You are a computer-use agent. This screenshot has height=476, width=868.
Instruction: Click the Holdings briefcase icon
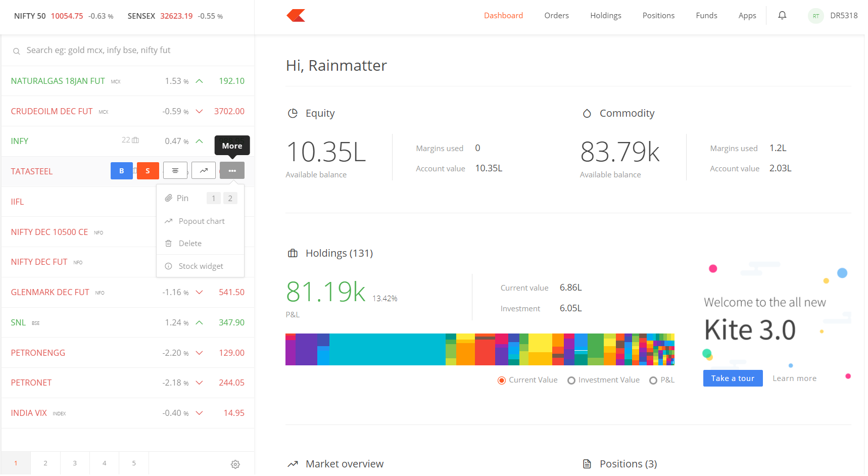click(294, 254)
